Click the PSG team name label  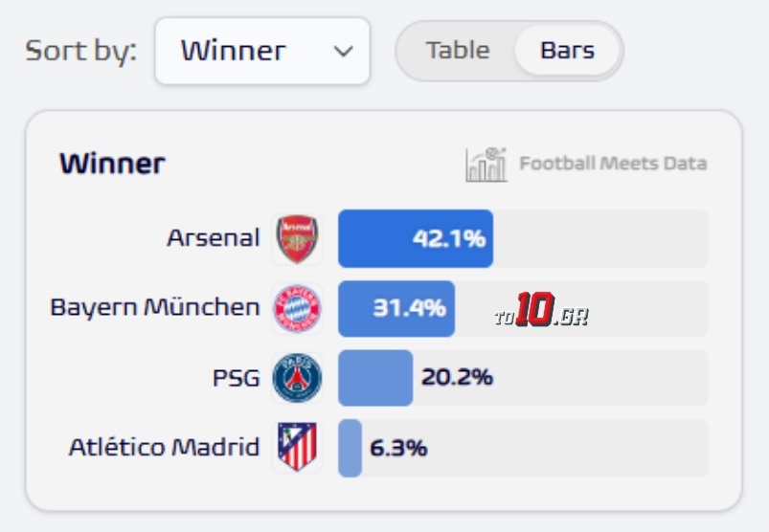[x=236, y=378]
